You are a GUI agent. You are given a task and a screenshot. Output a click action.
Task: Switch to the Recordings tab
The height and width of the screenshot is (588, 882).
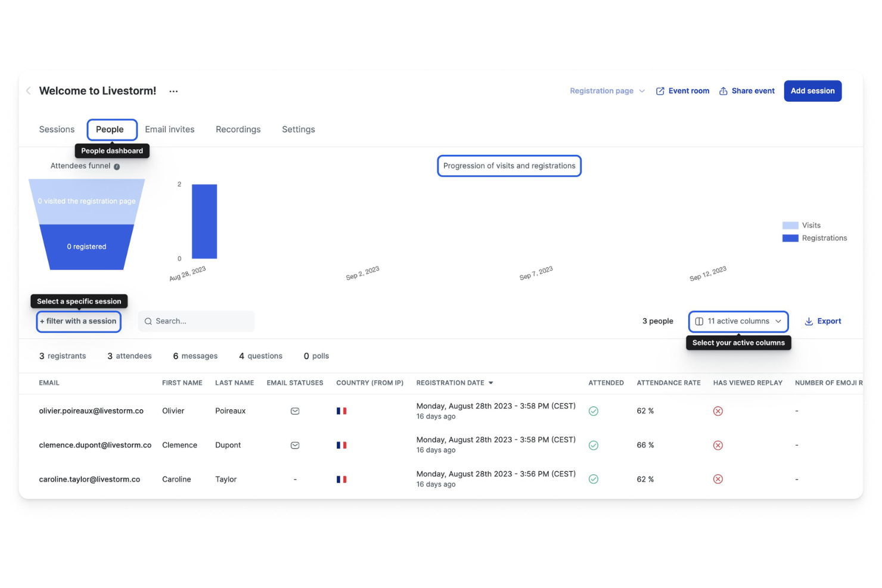[238, 129]
